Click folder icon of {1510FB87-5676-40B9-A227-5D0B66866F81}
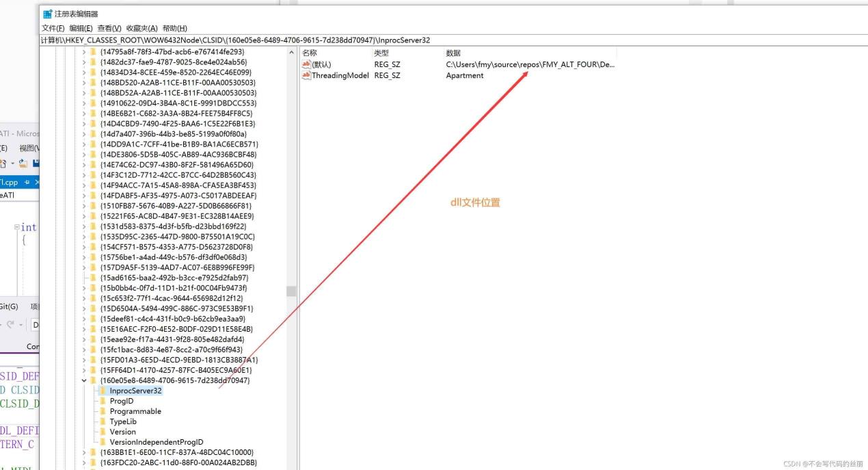Image resolution: width=868 pixels, height=470 pixels. (x=94, y=206)
